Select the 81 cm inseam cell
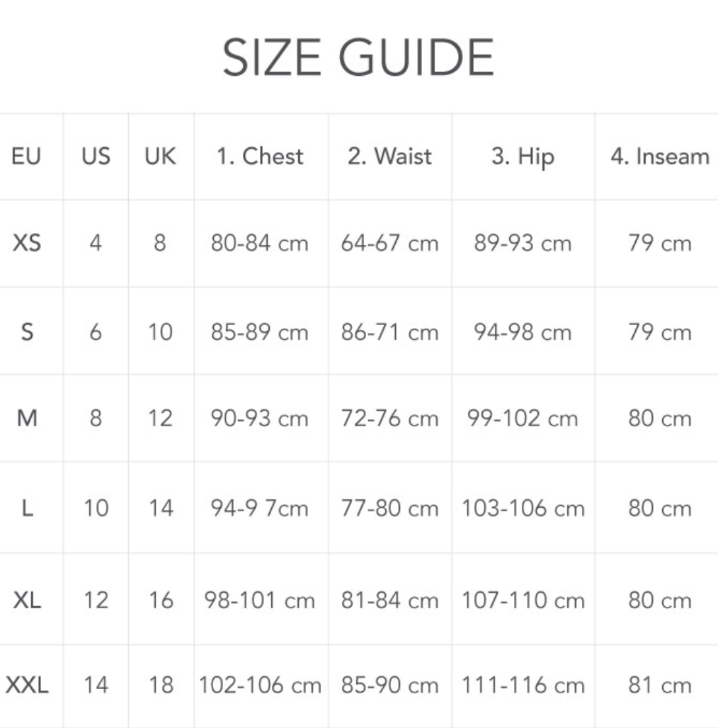718x728 pixels. click(659, 686)
